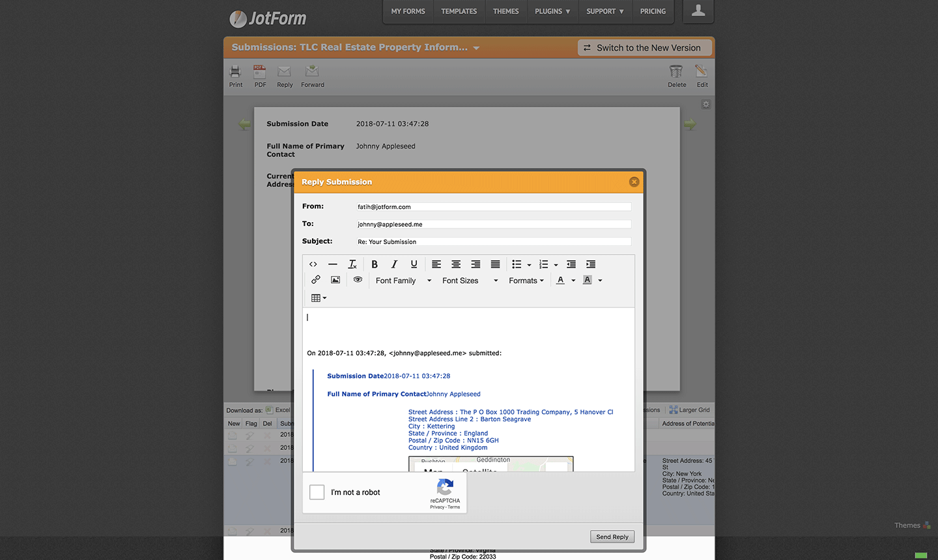The width and height of the screenshot is (938, 560).
Task: Expand bullet list style options arrow
Action: [x=529, y=265]
